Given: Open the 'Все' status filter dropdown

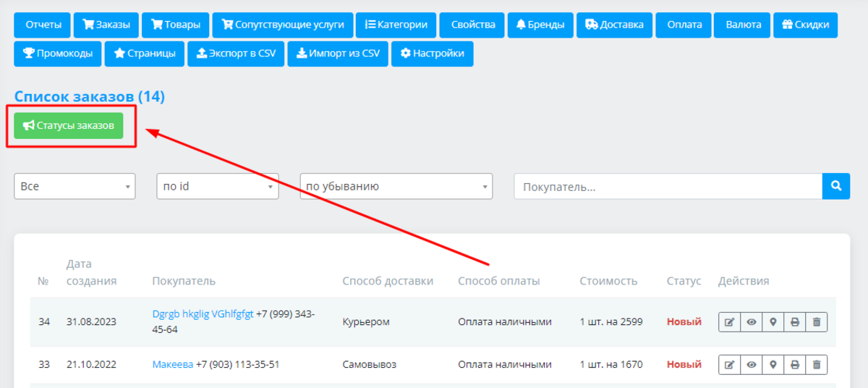Looking at the screenshot, I should tap(75, 186).
